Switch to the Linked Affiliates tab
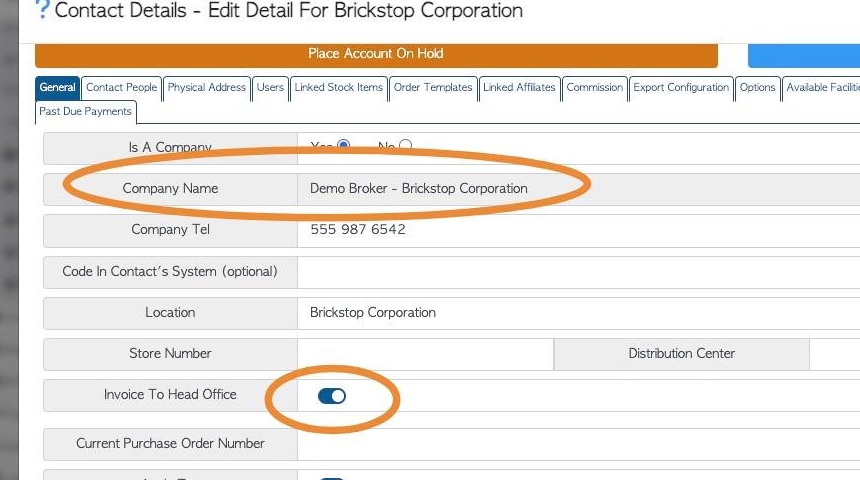This screenshot has height=480, width=860. click(519, 88)
